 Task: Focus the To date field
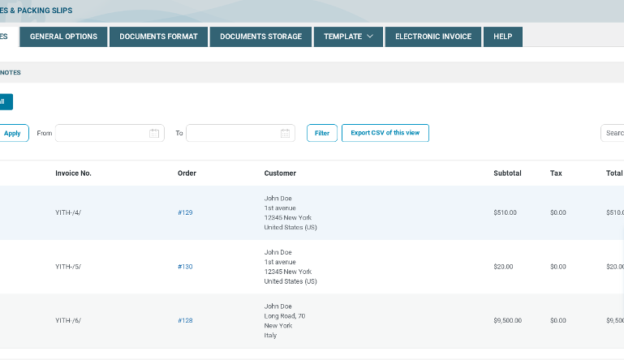[240, 133]
